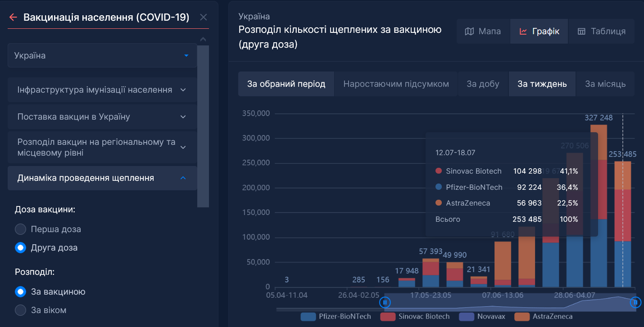Toggle Pfizer-BioNTech legend swatch
Image resolution: width=644 pixels, height=327 pixels.
tap(308, 317)
